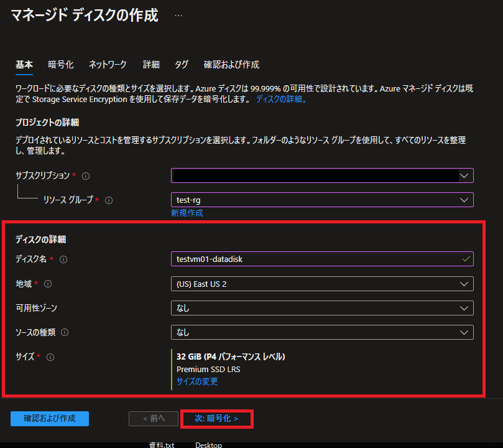
Task: Expand the リソース グループ dropdown showing test-rg
Action: (322, 200)
